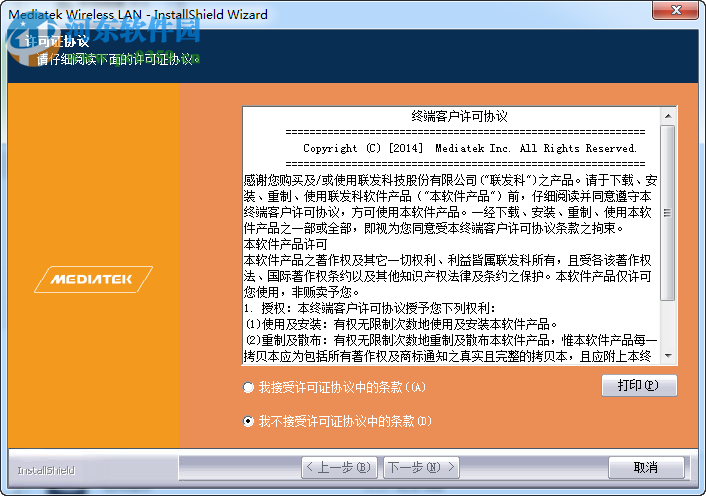Click the InstallShield label at bottom left

pos(46,470)
